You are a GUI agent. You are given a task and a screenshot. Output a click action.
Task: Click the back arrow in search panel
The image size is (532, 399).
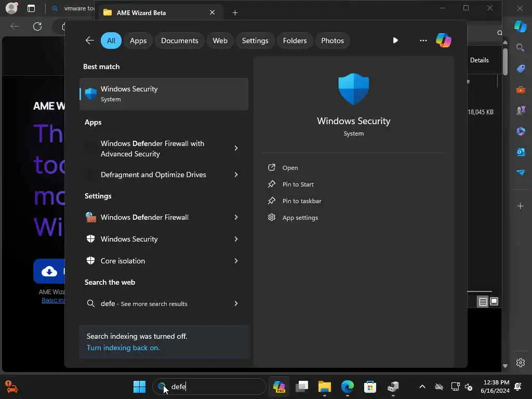pos(89,41)
